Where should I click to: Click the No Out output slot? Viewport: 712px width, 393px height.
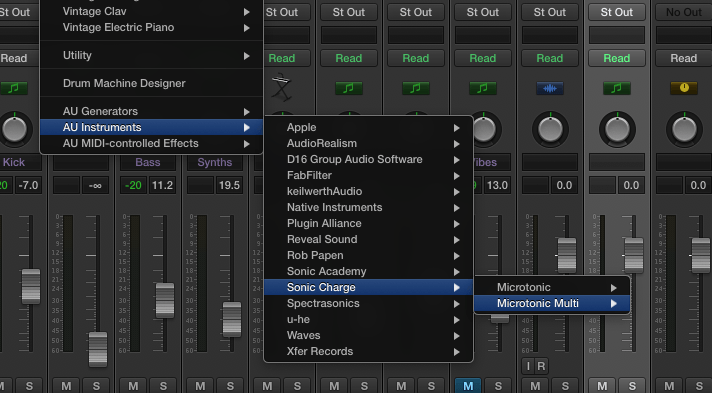coord(683,12)
